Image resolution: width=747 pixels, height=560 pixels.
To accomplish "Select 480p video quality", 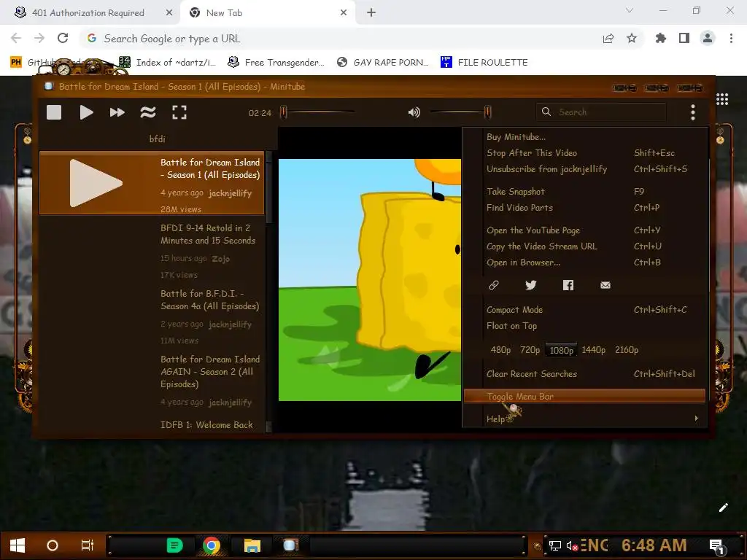I will pyautogui.click(x=500, y=350).
